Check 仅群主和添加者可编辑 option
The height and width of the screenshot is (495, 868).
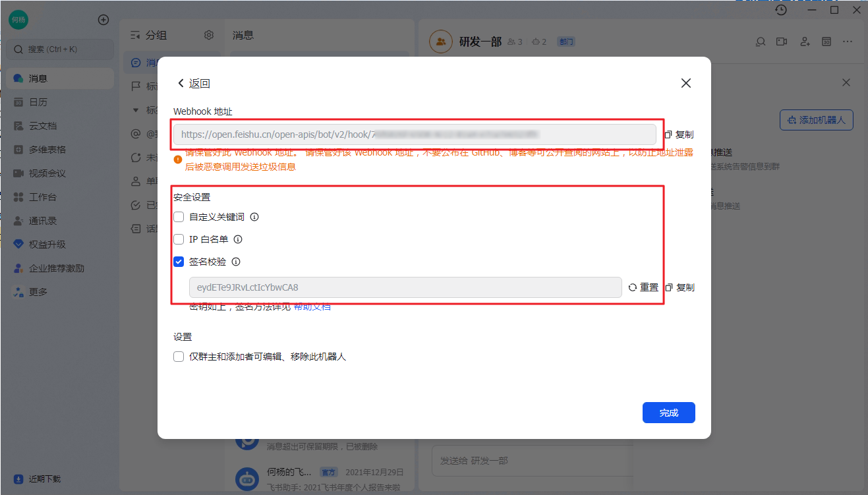pyautogui.click(x=179, y=357)
